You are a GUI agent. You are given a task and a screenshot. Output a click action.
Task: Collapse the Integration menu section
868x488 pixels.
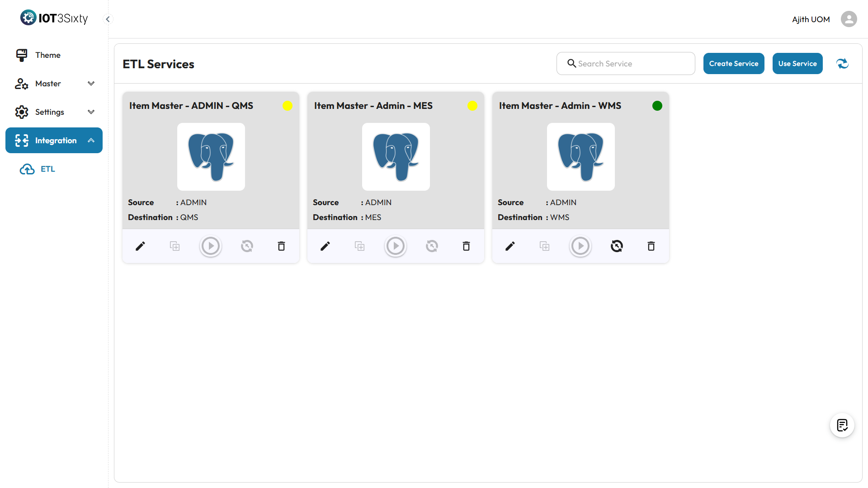91,141
